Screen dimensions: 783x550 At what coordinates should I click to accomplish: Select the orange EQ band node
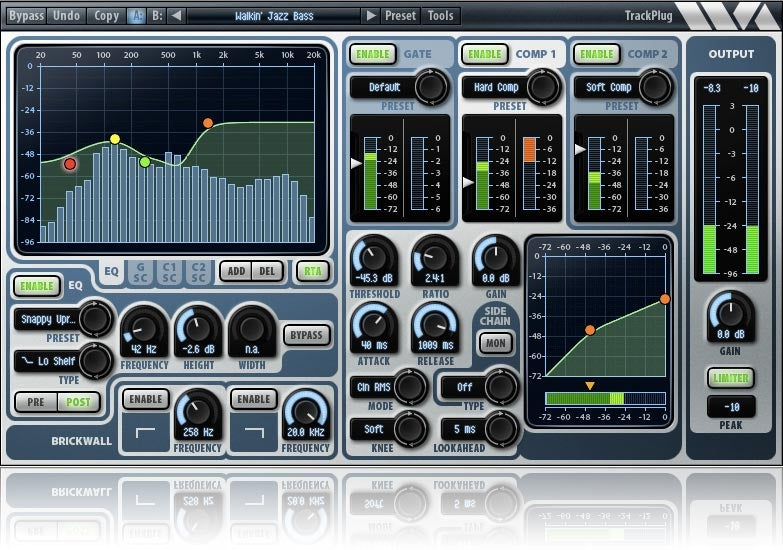click(208, 123)
